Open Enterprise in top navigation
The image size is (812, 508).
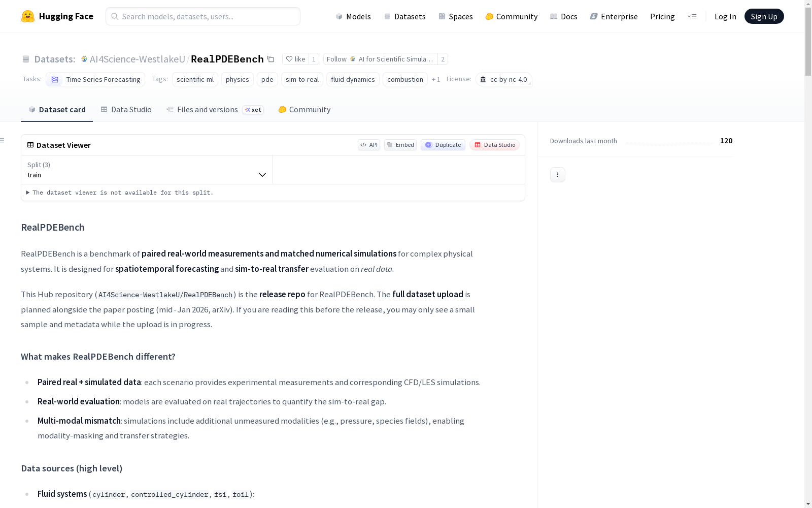[614, 16]
